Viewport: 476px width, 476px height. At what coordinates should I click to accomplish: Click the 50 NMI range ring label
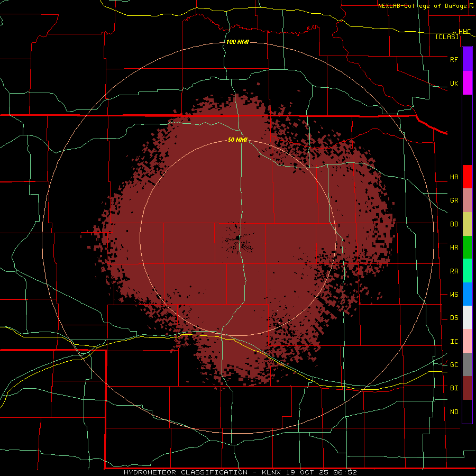point(237,140)
